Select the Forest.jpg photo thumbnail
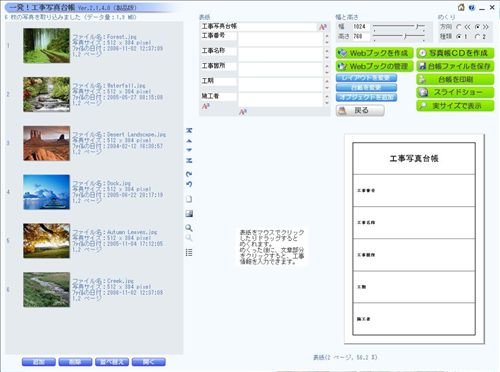This screenshot has width=500, height=372. [x=47, y=46]
